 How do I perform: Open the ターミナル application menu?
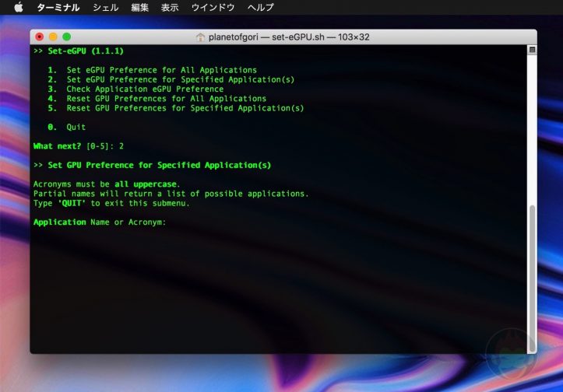tap(58, 7)
